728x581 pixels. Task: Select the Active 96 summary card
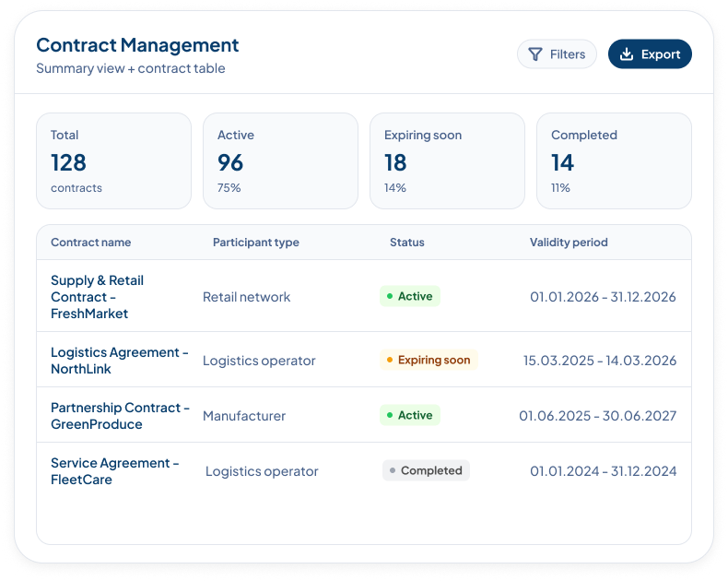pos(280,160)
